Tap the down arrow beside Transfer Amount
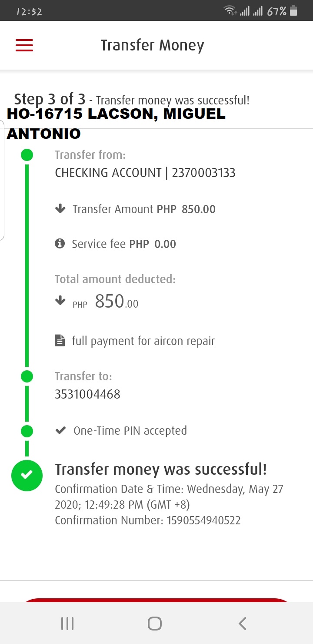Image resolution: width=313 pixels, height=644 pixels. pos(60,209)
